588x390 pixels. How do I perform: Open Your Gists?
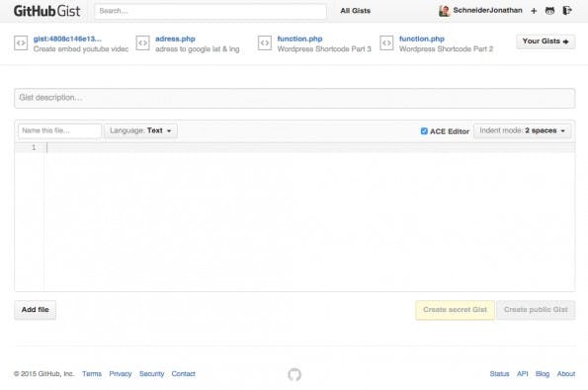[x=546, y=41]
